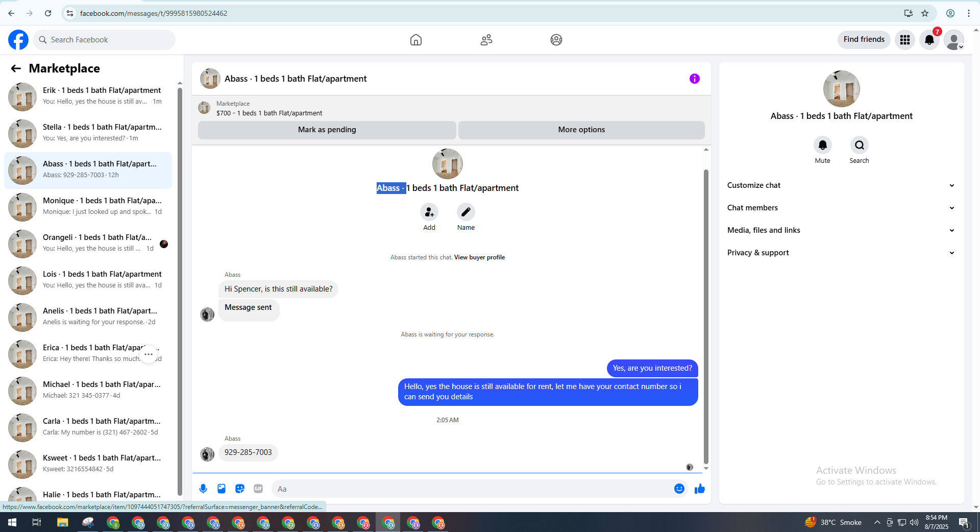
Task: Show hidden system tray icons
Action: click(877, 522)
